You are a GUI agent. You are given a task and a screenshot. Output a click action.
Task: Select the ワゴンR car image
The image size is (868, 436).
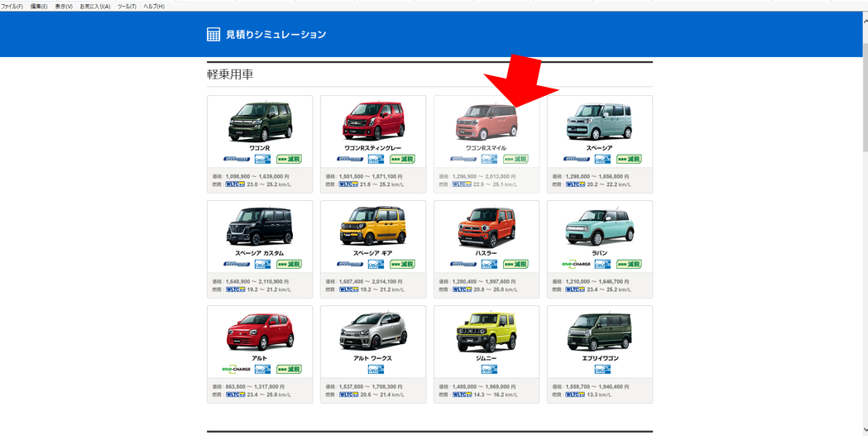[x=260, y=121]
